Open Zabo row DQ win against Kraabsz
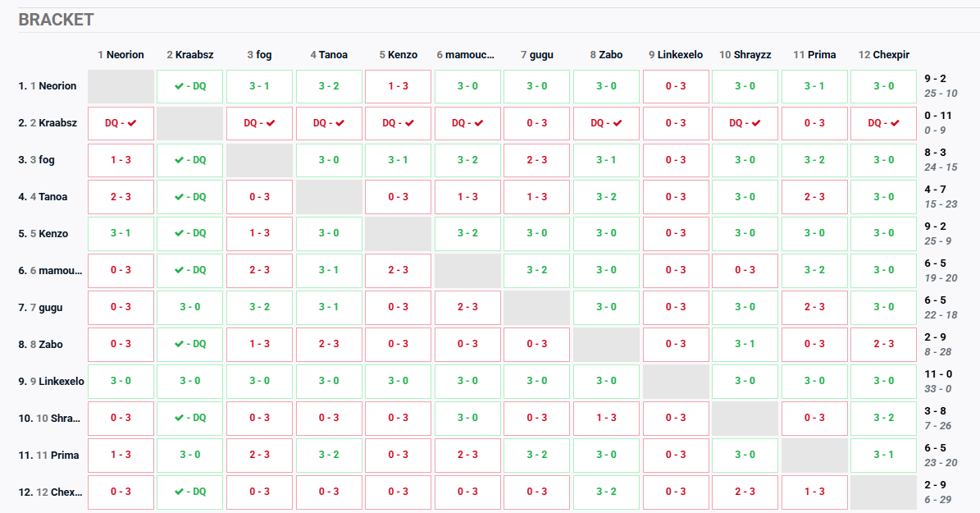The height and width of the screenshot is (513, 980). click(190, 344)
